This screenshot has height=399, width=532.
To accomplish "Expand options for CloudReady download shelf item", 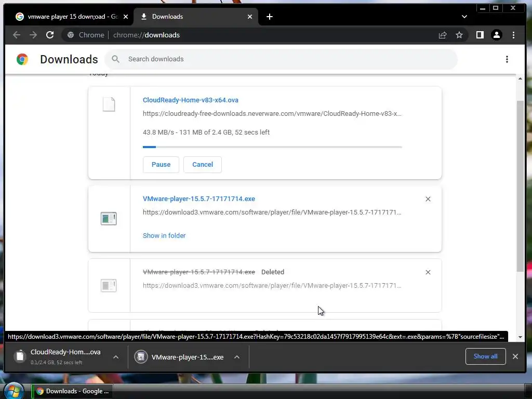I will click(x=116, y=357).
